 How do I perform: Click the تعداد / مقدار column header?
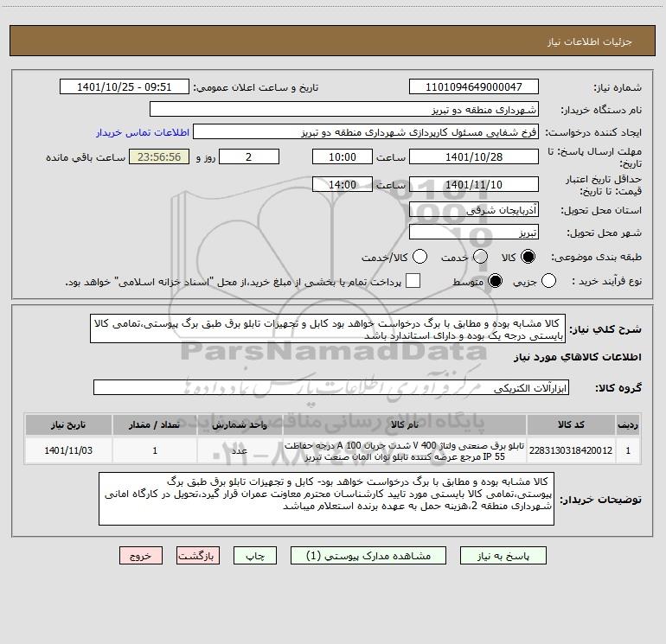point(155,424)
